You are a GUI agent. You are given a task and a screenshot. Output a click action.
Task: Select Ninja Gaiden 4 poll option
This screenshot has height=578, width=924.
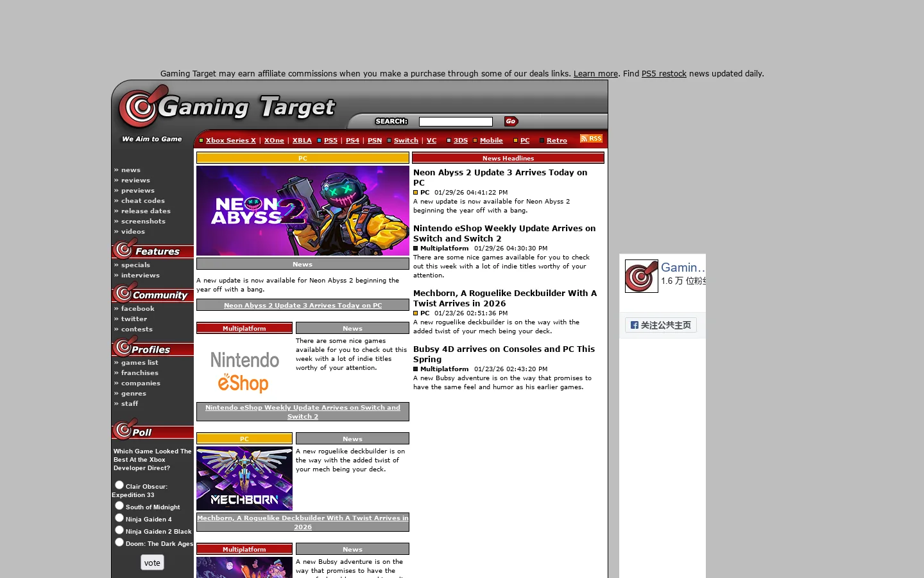119,518
